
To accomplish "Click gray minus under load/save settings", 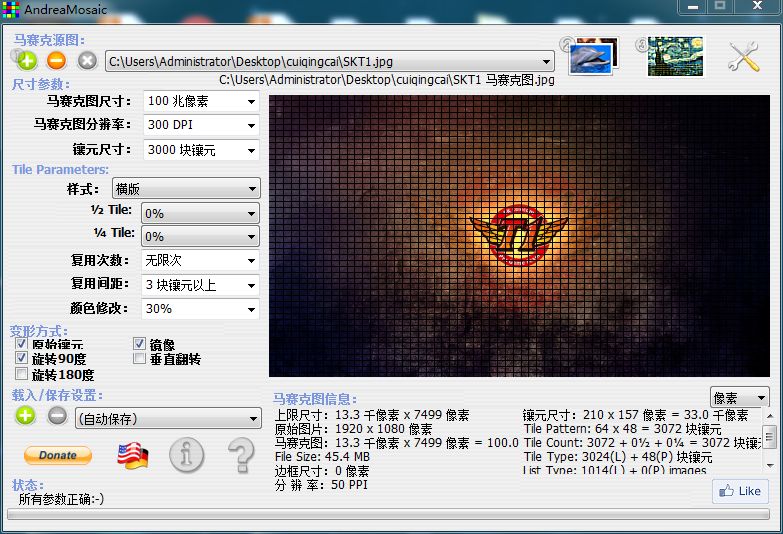I will [57, 416].
